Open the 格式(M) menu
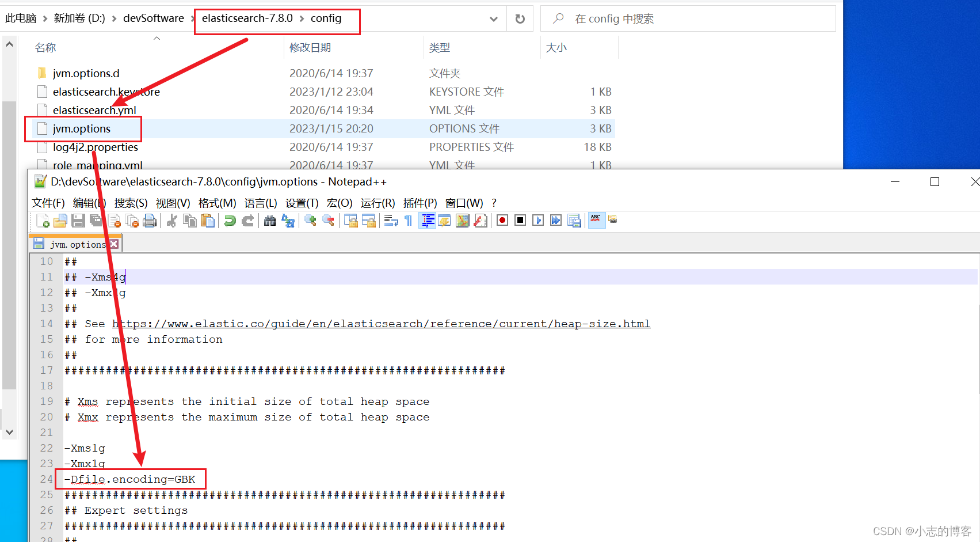The width and height of the screenshot is (980, 542). [217, 203]
